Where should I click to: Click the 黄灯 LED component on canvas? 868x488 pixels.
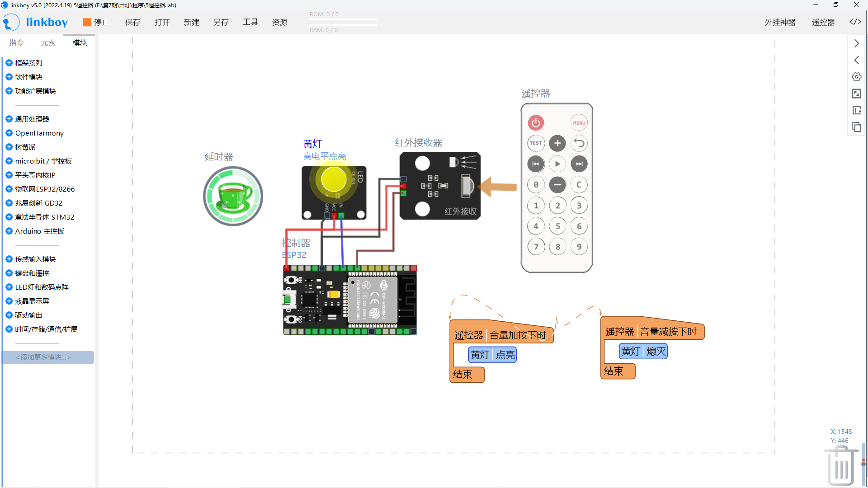click(x=333, y=185)
